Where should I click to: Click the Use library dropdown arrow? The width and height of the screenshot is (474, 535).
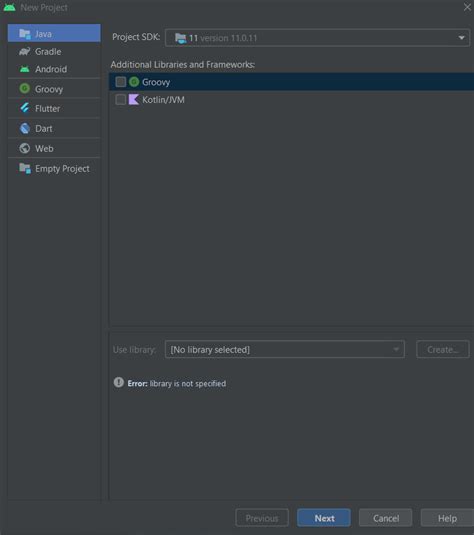point(396,349)
